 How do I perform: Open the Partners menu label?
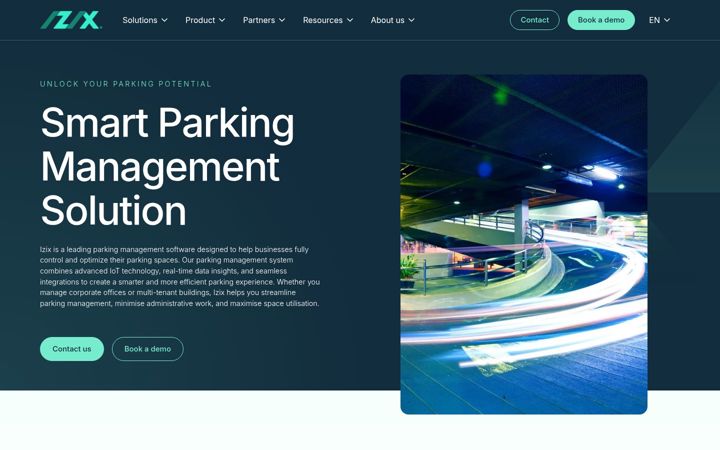pos(259,20)
